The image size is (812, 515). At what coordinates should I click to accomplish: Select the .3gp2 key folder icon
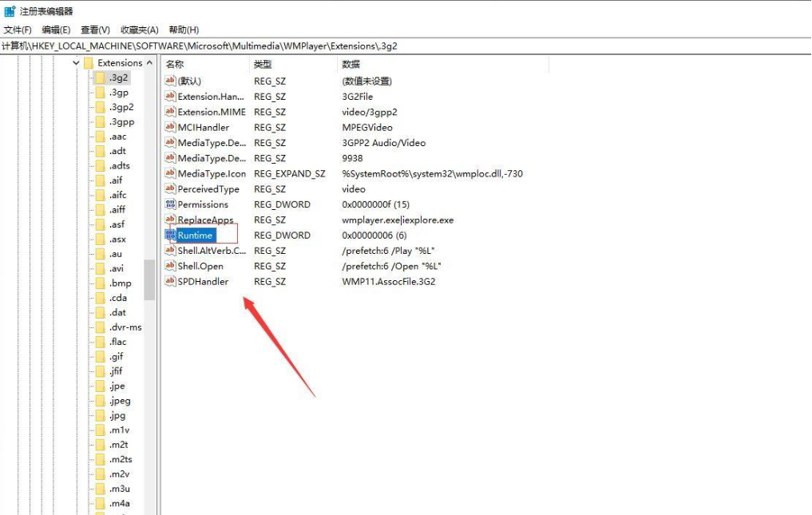(x=101, y=107)
